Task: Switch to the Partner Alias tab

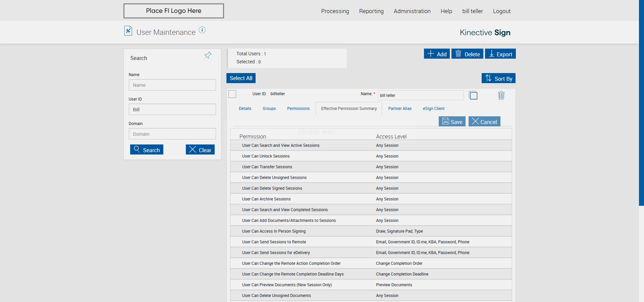Action: coord(399,109)
